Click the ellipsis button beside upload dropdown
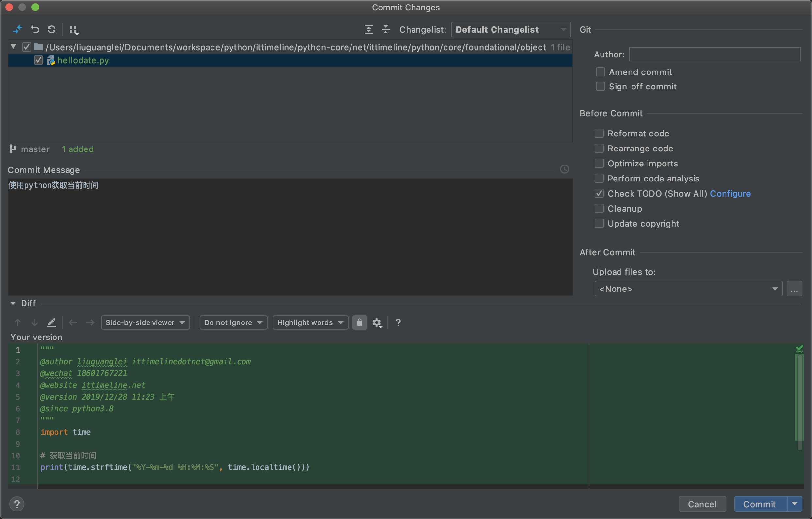812x519 pixels. pyautogui.click(x=794, y=289)
